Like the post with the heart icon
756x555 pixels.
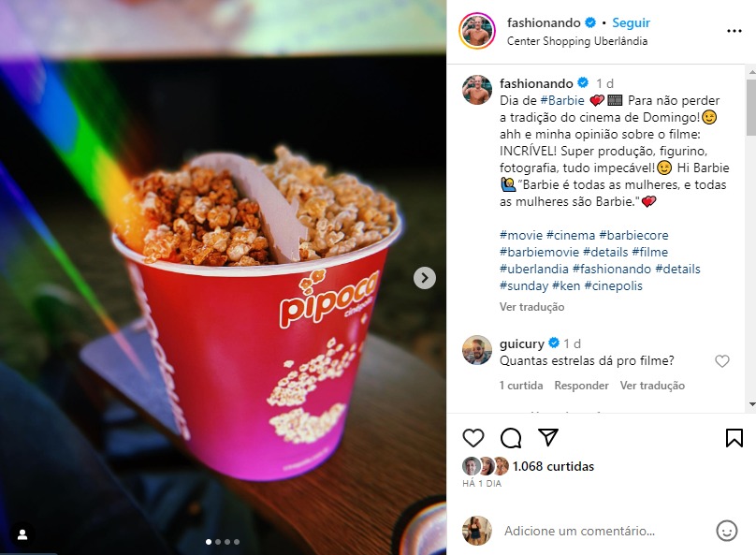tap(473, 438)
